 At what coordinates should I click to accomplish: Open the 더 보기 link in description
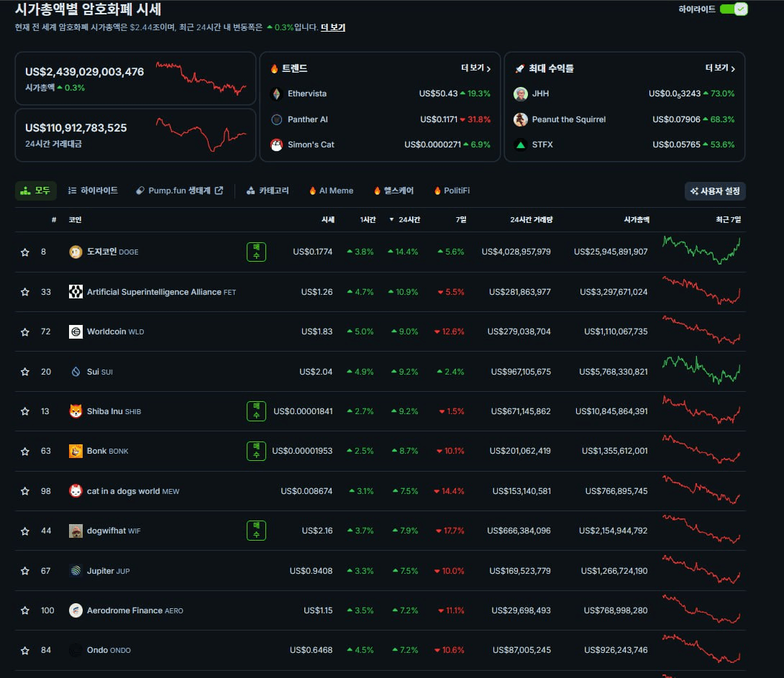tap(332, 27)
